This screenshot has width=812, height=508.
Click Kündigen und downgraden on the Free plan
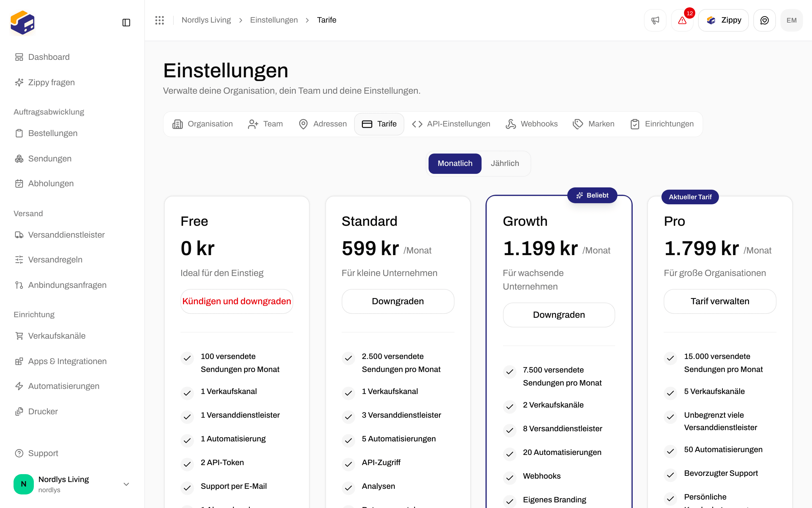pos(237,301)
